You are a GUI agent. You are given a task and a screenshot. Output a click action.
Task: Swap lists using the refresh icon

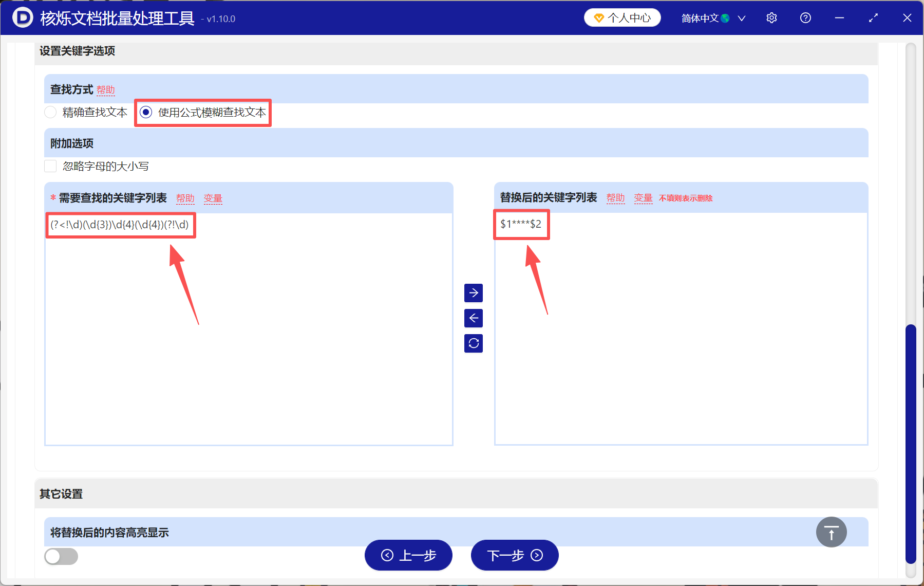(473, 343)
